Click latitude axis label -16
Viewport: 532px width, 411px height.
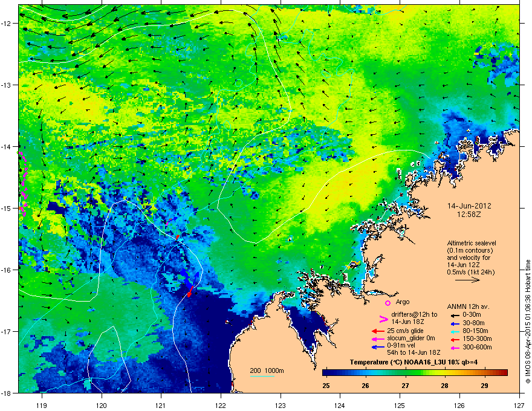click(x=6, y=270)
